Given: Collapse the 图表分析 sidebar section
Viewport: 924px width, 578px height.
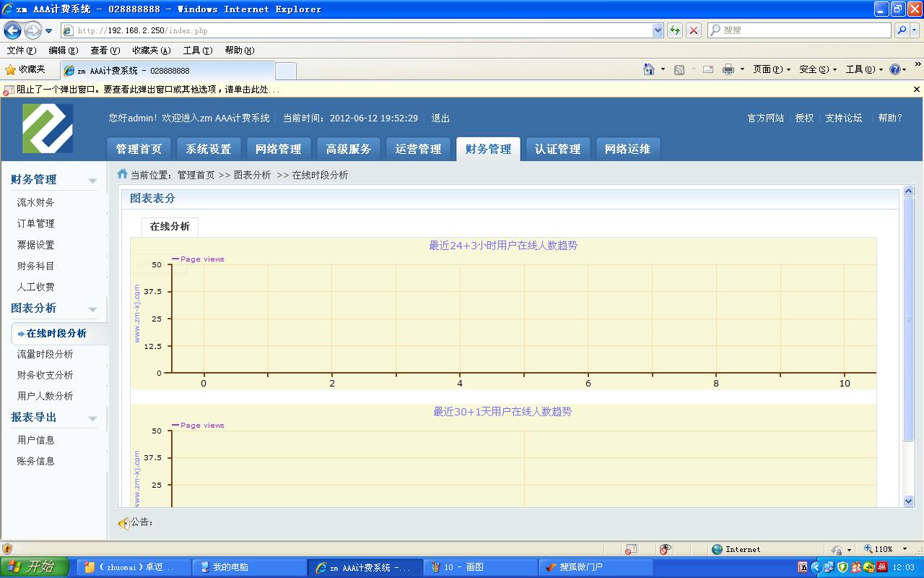Looking at the screenshot, I should click(x=92, y=309).
